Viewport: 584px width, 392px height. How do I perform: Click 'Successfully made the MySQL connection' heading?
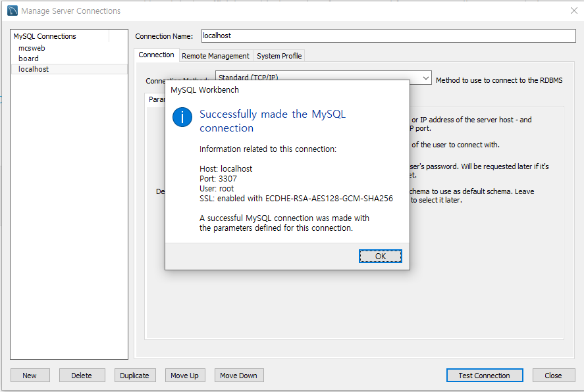pos(273,121)
